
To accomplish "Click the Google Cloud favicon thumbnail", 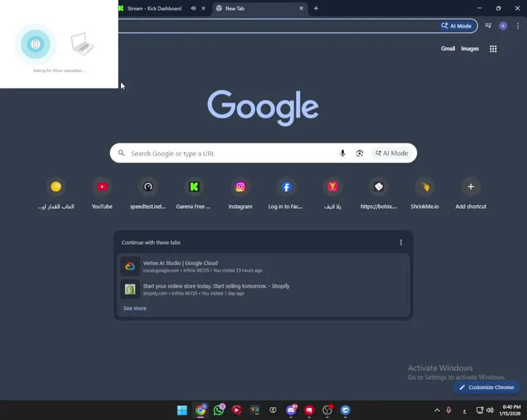I will (130, 266).
